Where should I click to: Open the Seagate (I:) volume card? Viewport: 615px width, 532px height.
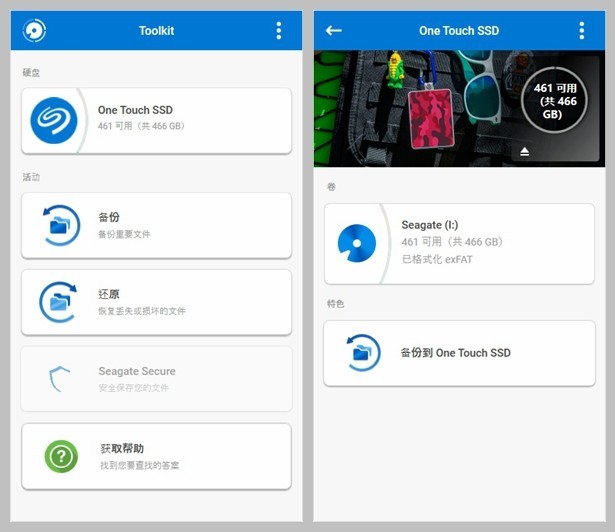click(480, 243)
